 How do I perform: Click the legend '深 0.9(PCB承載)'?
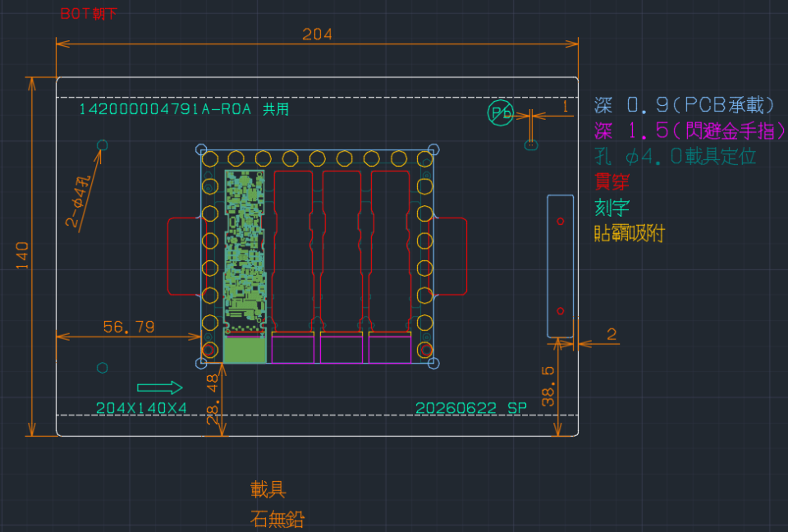click(x=685, y=104)
